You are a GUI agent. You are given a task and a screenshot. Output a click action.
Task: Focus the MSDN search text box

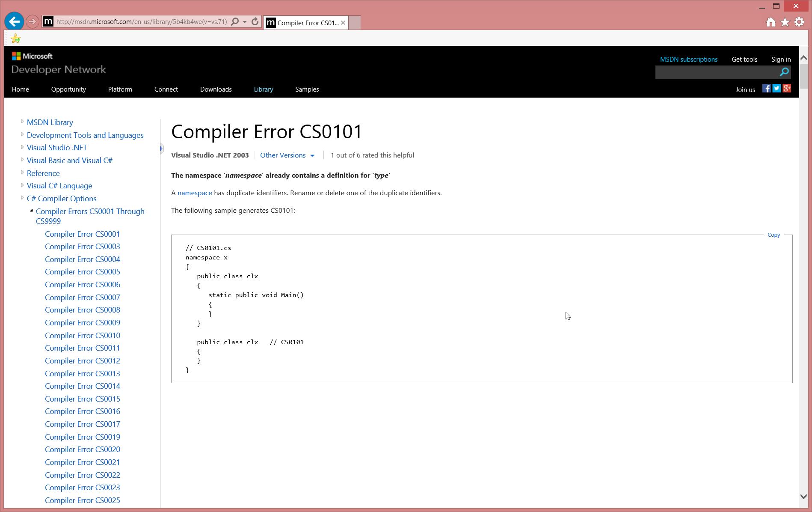tap(717, 72)
